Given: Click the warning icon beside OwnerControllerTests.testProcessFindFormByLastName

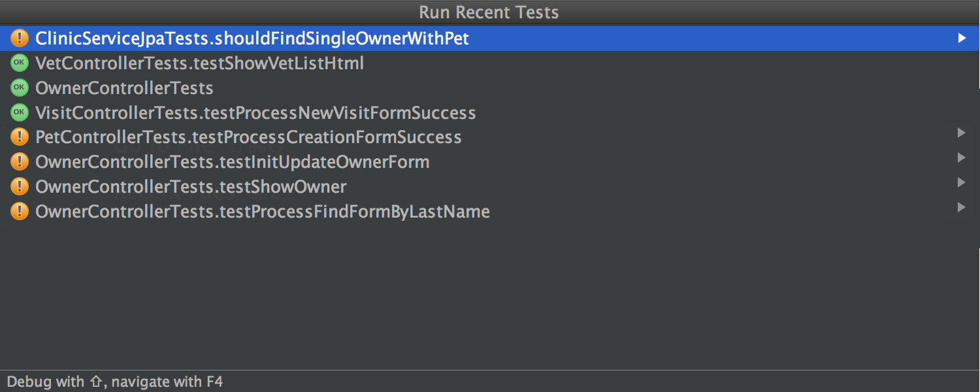Looking at the screenshot, I should tap(20, 212).
